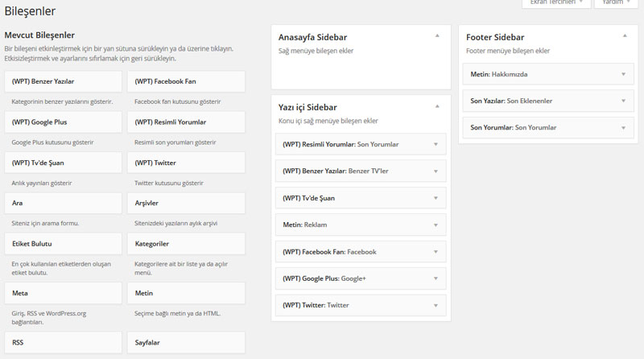The height and width of the screenshot is (359, 644).
Task: Select available widget (WPT) Google Plus
Action: [x=64, y=122]
